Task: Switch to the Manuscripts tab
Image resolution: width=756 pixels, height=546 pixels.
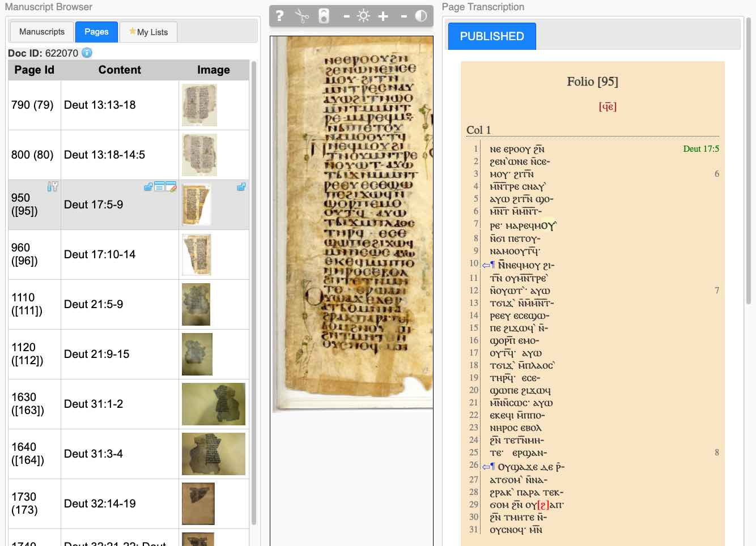Action: pyautogui.click(x=42, y=32)
